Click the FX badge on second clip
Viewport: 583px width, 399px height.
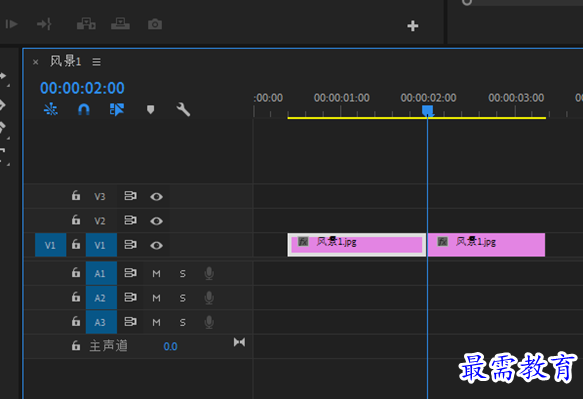[442, 242]
